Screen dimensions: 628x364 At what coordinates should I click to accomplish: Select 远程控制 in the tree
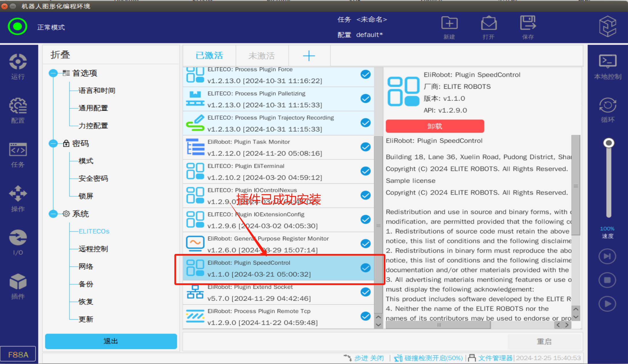tap(93, 249)
